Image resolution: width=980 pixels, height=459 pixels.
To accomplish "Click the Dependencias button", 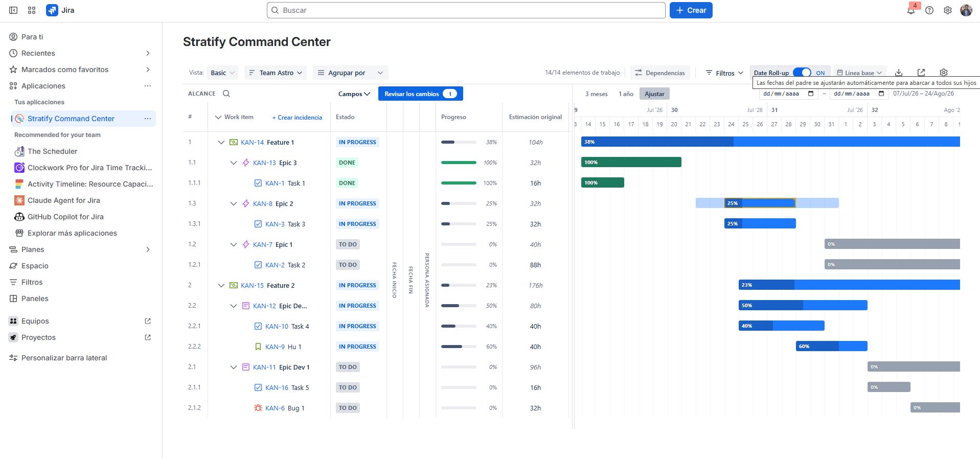I will click(660, 73).
